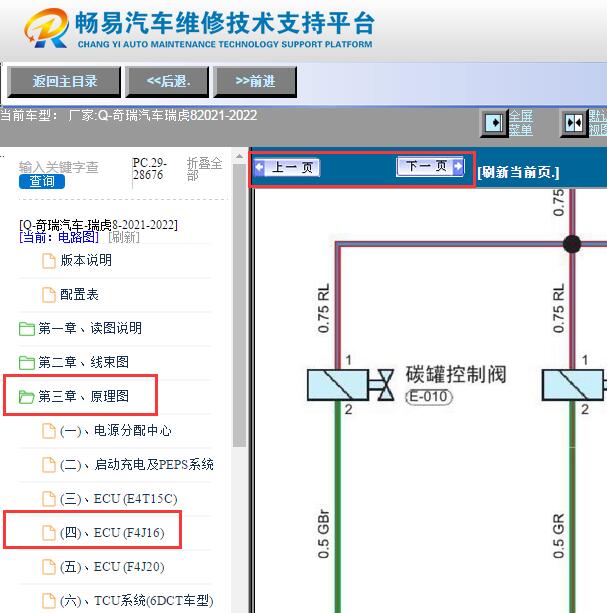Click the 返回主目录 button
Image resolution: width=607 pixels, height=613 pixels.
click(x=64, y=81)
